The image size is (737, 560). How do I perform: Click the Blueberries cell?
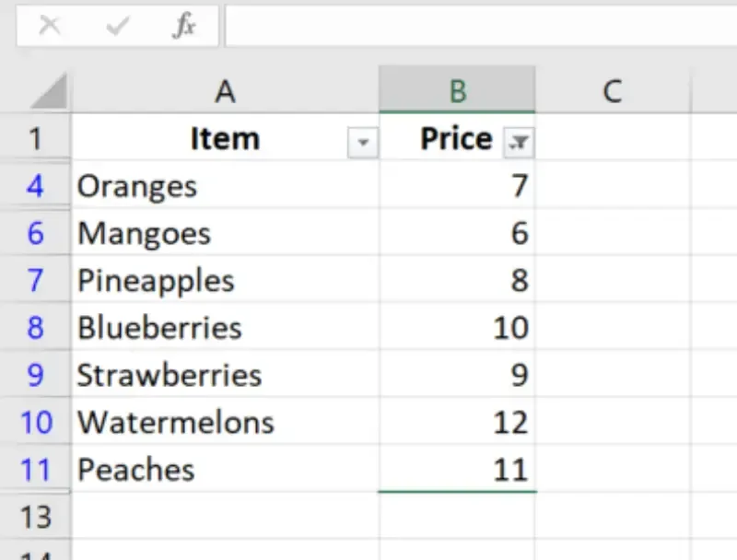(x=225, y=328)
